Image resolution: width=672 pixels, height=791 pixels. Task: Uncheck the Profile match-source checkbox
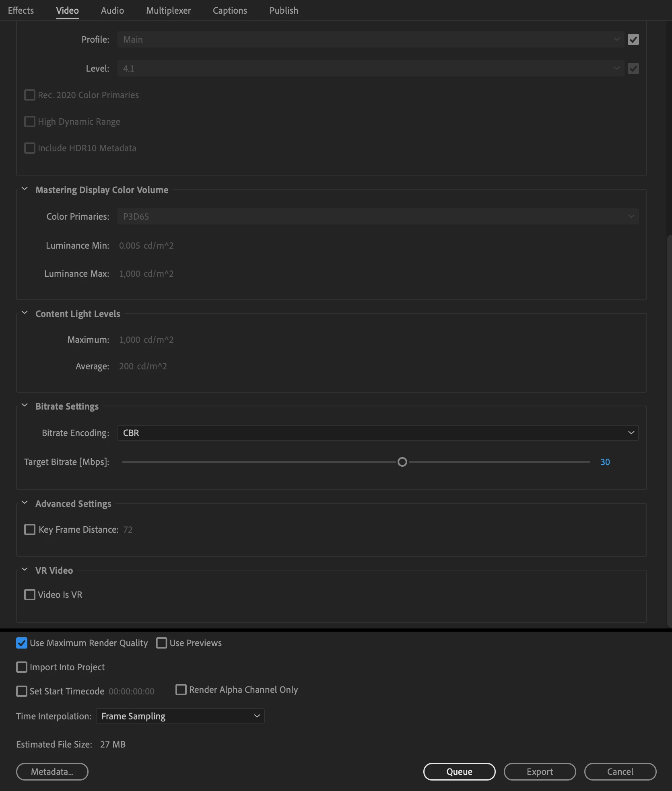pos(633,39)
